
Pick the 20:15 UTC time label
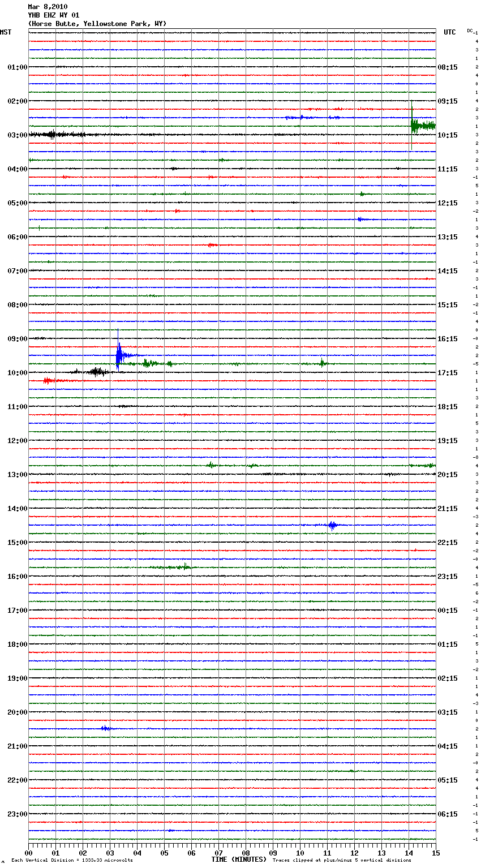[x=448, y=475]
